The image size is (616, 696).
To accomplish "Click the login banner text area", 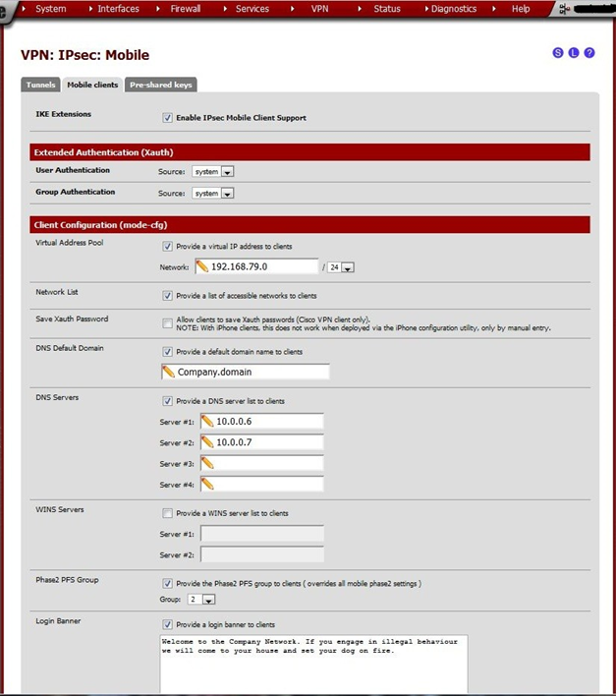I will point(313,664).
